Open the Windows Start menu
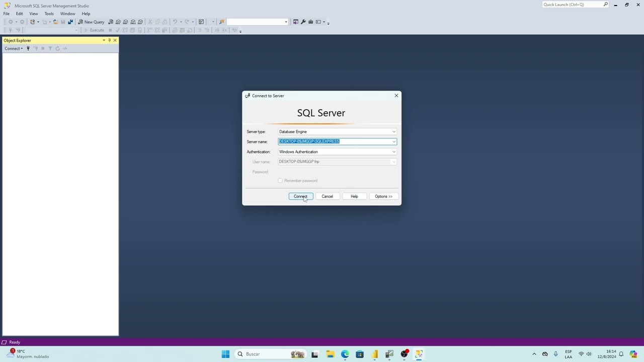Viewport: 644px width, 362px height. point(225,354)
